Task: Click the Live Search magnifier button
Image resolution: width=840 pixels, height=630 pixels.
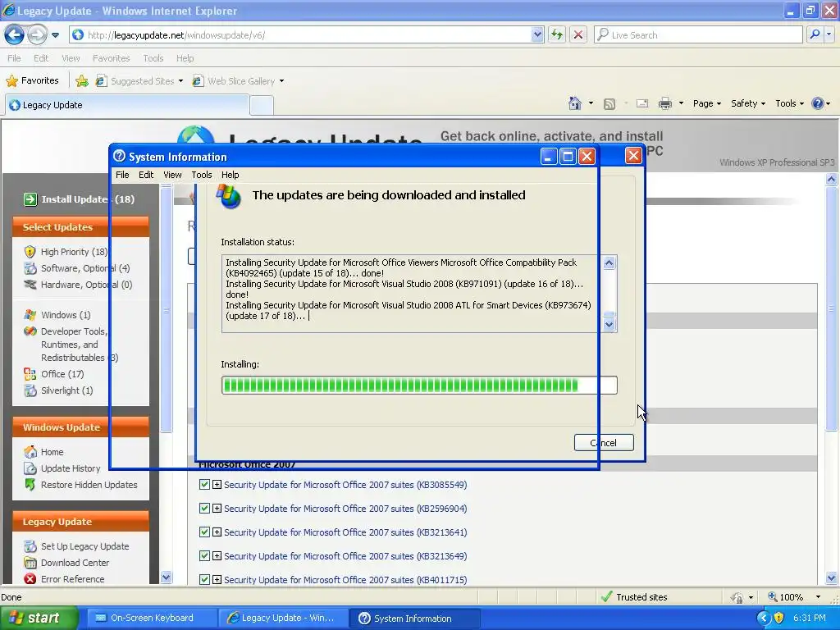Action: (815, 34)
